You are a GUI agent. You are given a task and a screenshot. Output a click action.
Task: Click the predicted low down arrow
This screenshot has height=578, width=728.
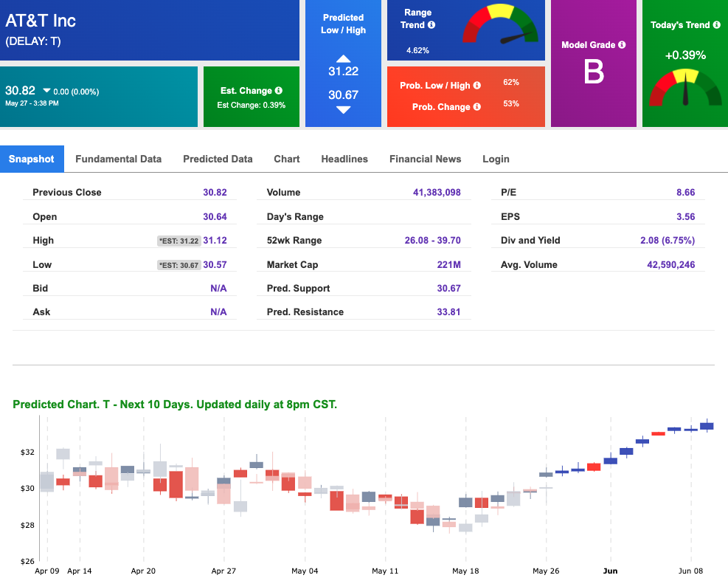(343, 110)
